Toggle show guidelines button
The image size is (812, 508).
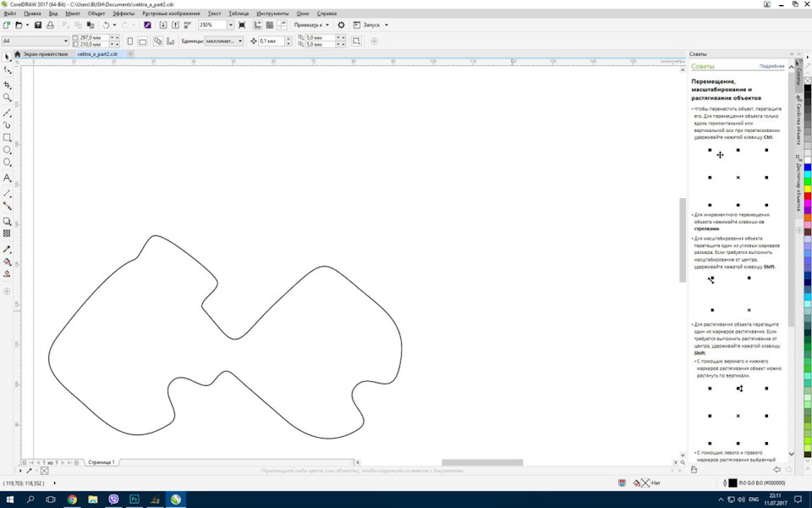283,25
